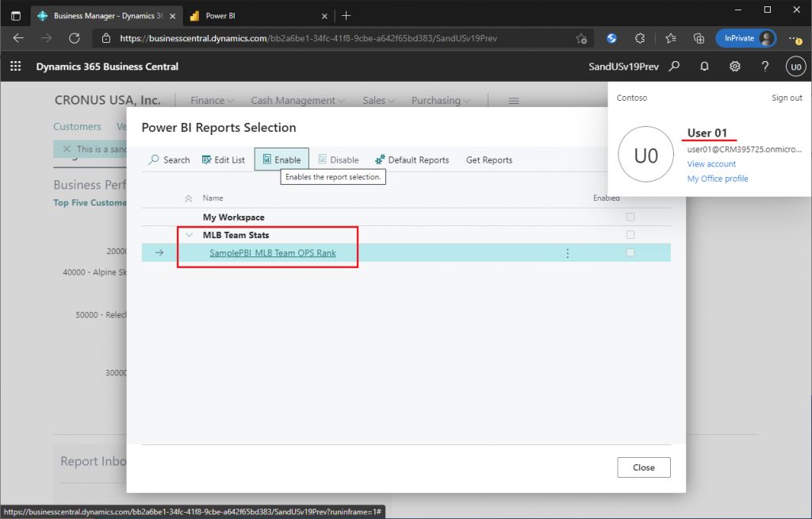This screenshot has width=812, height=519.
Task: Click the help question mark icon
Action: (765, 67)
